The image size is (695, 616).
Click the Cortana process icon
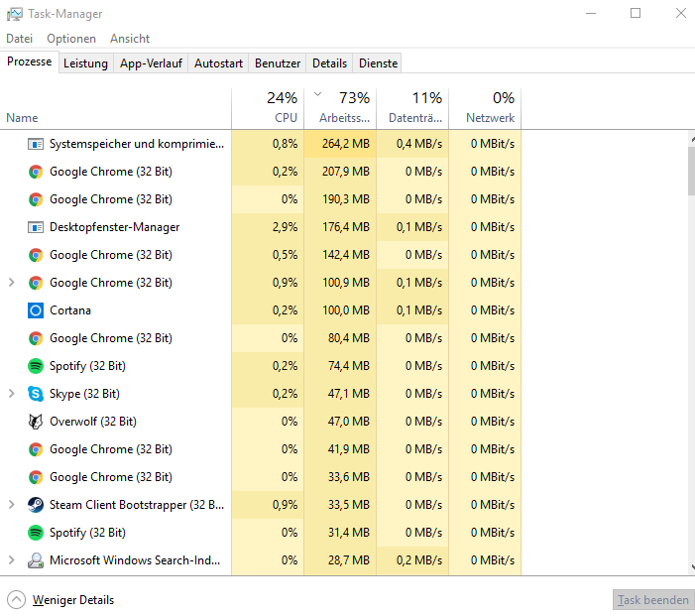click(36, 310)
